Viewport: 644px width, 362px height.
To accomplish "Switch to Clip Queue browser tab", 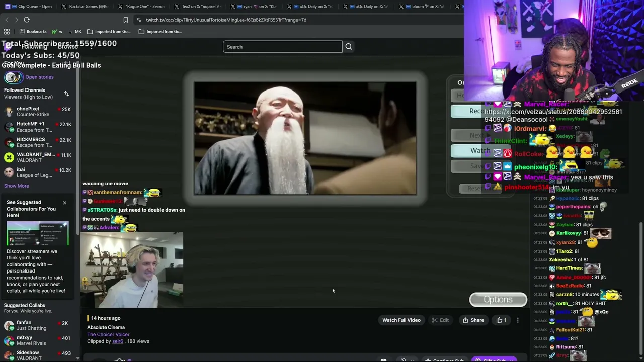I will pyautogui.click(x=31, y=6).
